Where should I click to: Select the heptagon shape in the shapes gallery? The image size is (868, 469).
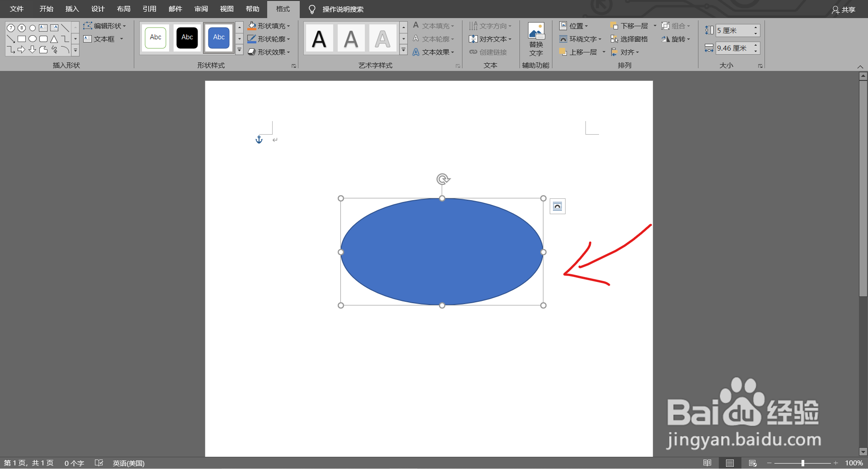click(11, 28)
